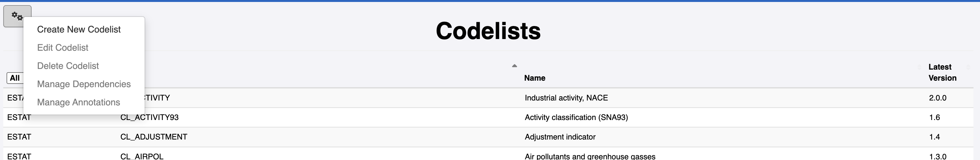
Task: Click the faint sort arrows right of Latest Version
Action: 968,67
